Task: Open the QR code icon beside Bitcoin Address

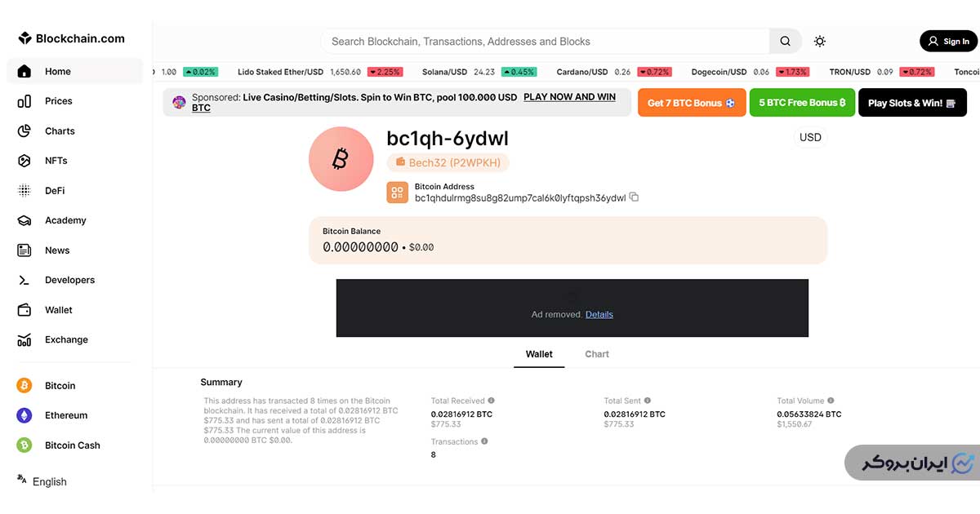Action: tap(398, 193)
